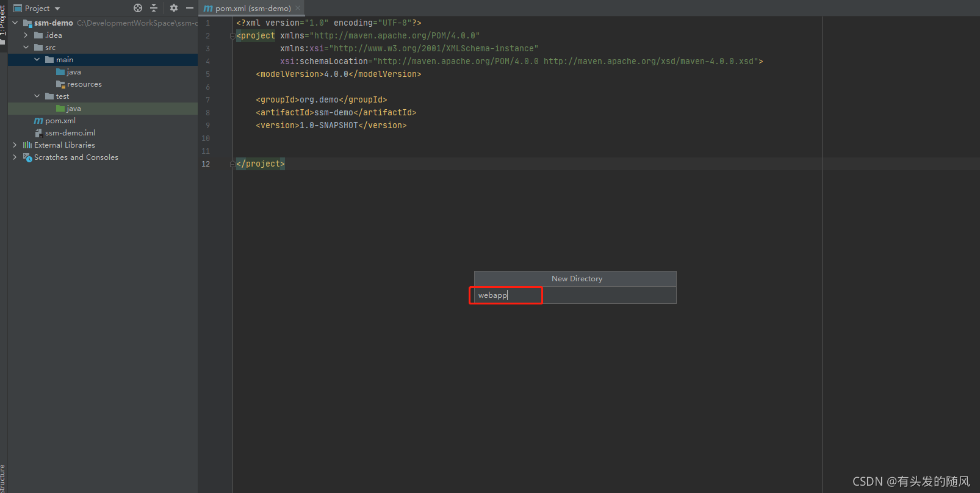This screenshot has width=980, height=493.
Task: Expand External Libraries node
Action: point(15,145)
